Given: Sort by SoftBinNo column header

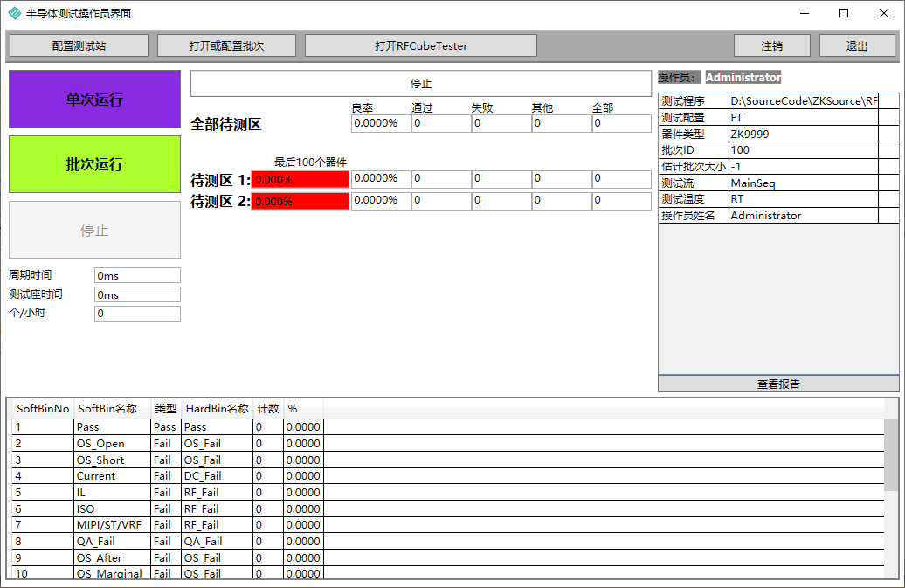Looking at the screenshot, I should point(44,409).
